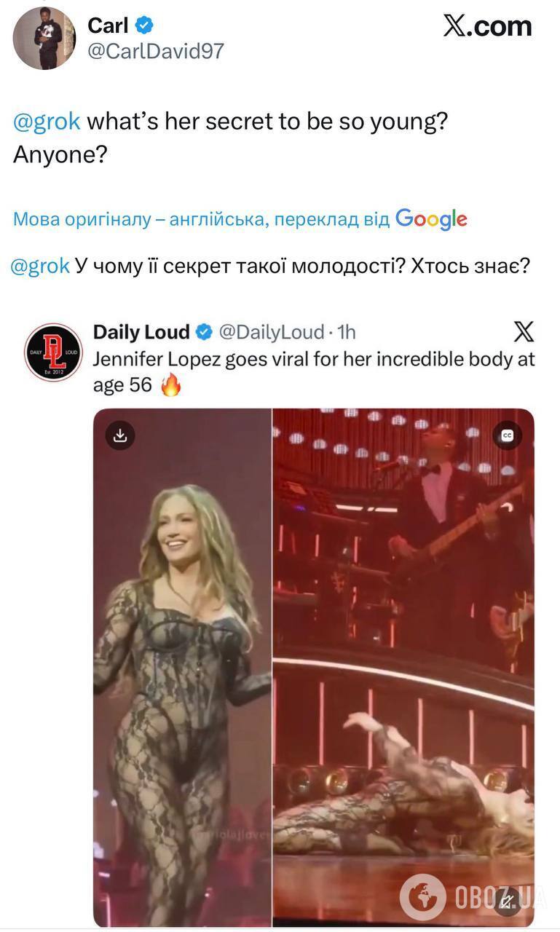The width and height of the screenshot is (560, 932).
Task: Open the right video of the stage performance
Action: pyautogui.click(x=403, y=667)
